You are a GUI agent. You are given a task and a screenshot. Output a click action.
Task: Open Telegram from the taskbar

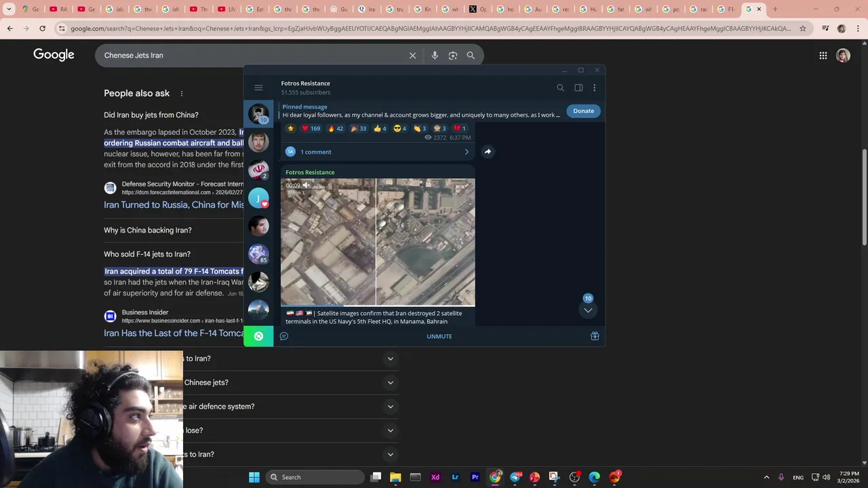click(x=515, y=477)
